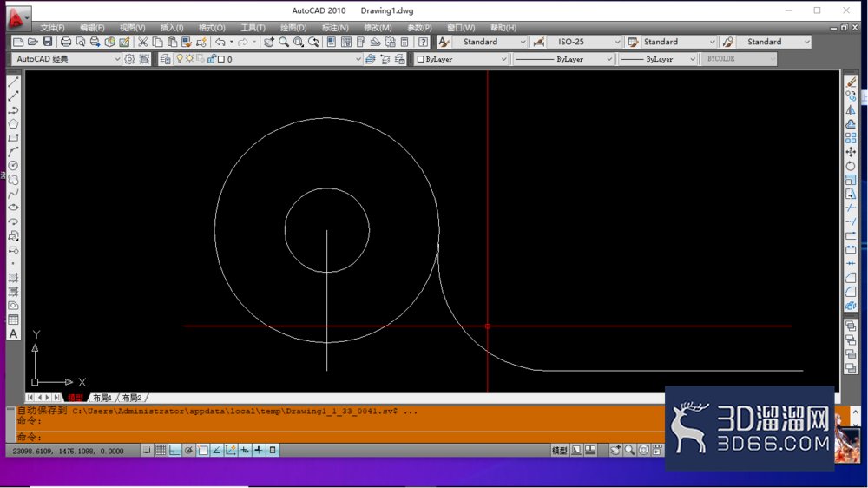The image size is (868, 488).
Task: Click the Undo arrow icon
Action: tap(220, 42)
